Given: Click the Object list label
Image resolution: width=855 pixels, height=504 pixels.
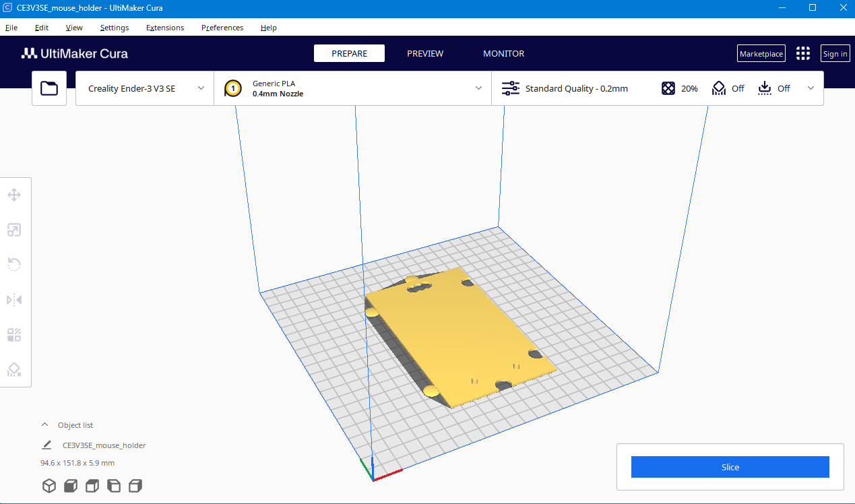Looking at the screenshot, I should coord(75,425).
